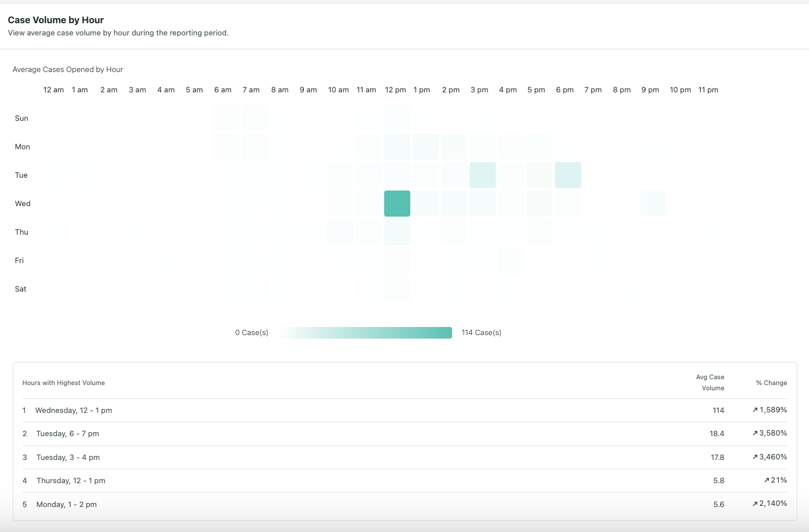
Task: Click the Tuesday 3 pm shaded heatmap cell
Action: click(x=482, y=175)
